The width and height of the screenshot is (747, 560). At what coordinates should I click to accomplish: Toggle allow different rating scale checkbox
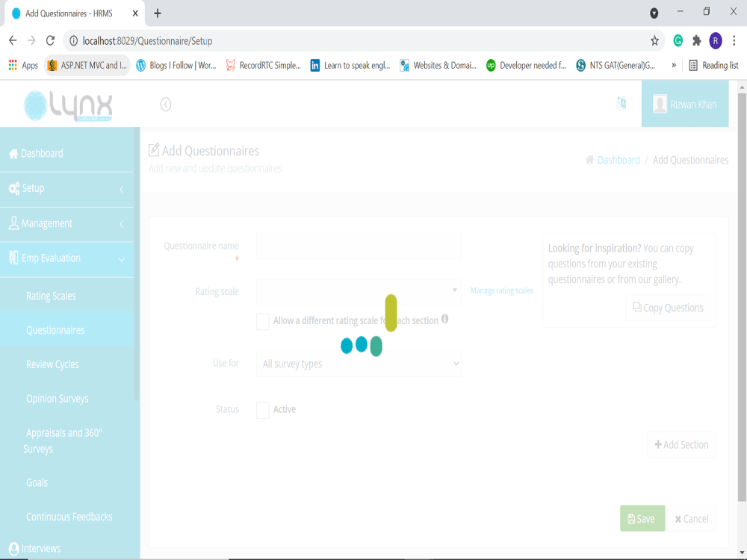click(x=262, y=321)
